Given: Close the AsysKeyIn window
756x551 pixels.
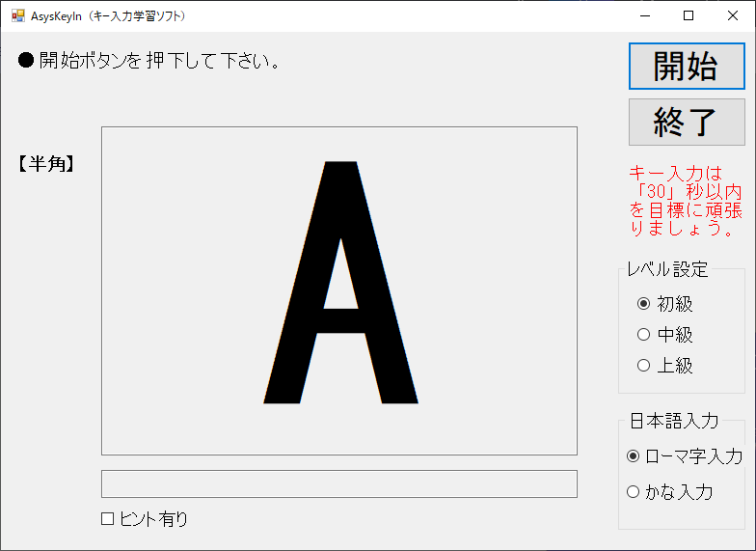Looking at the screenshot, I should coord(732,15).
